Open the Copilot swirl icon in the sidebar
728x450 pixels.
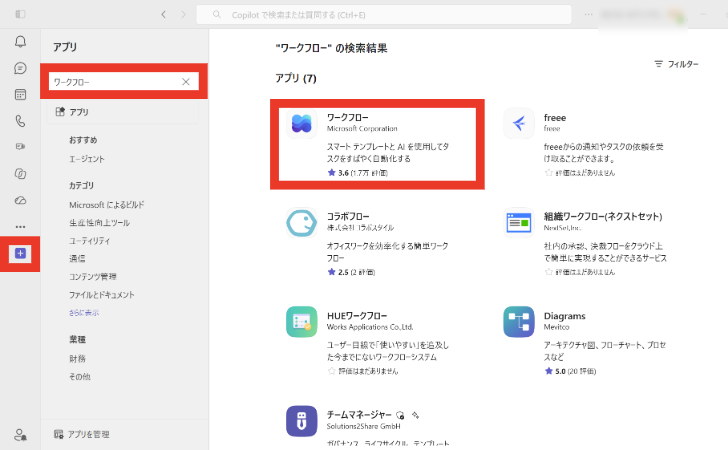coord(20,174)
